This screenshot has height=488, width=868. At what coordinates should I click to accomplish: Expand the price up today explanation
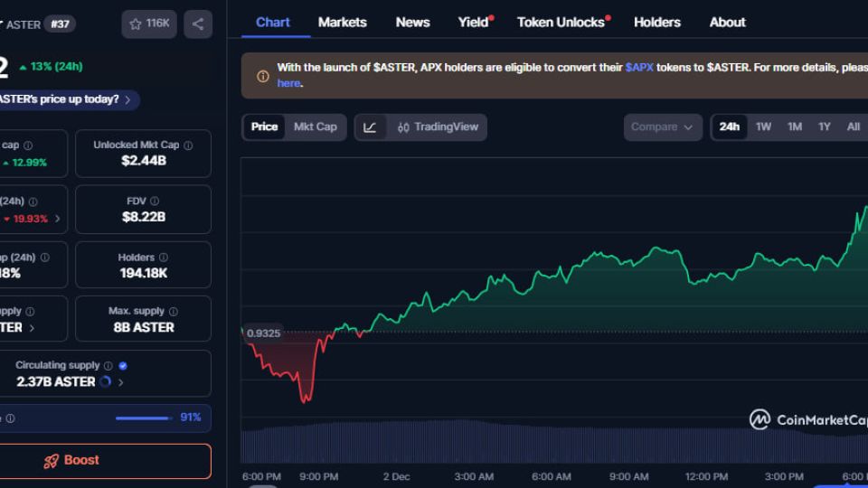pyautogui.click(x=127, y=99)
